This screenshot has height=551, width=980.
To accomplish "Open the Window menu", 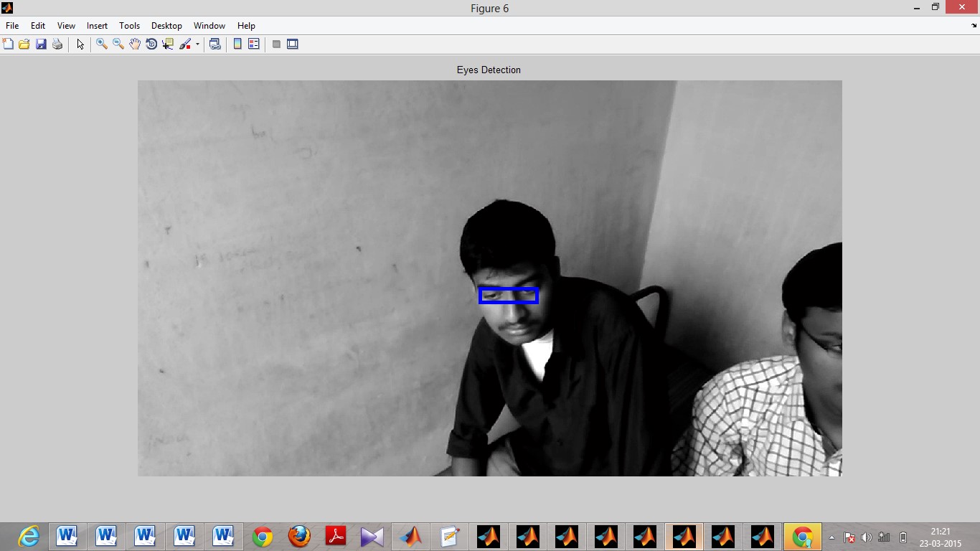I will (x=209, y=26).
